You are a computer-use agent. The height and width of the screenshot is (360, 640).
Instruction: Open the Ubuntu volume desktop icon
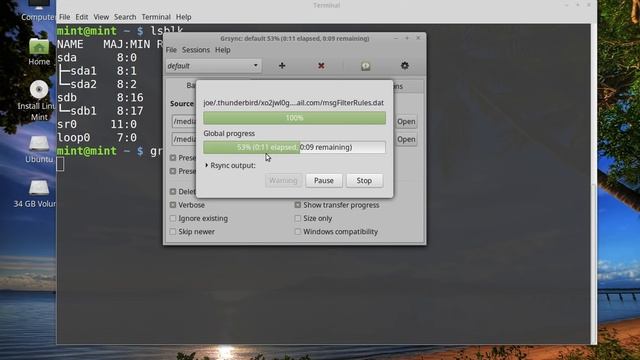point(39,149)
